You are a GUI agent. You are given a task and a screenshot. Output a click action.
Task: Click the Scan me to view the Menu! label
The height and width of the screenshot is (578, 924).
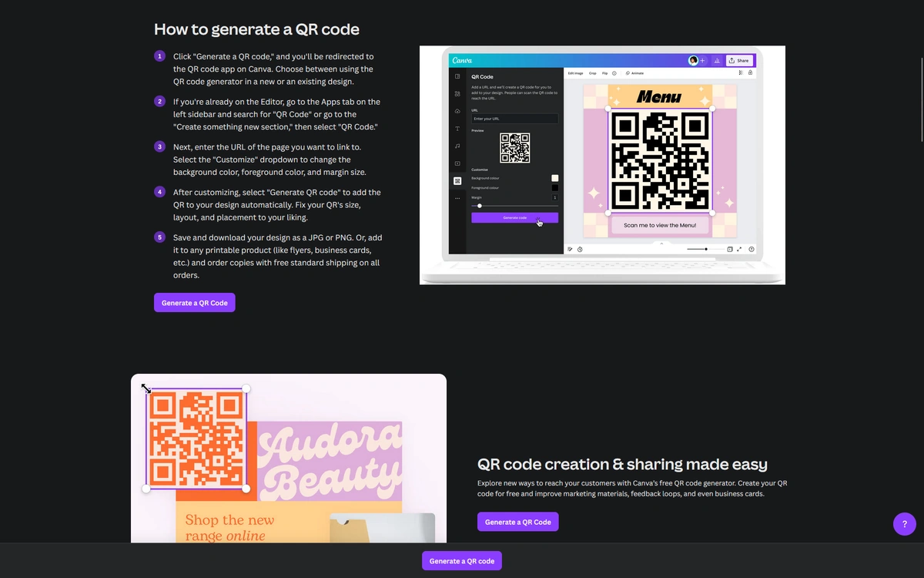tap(660, 225)
